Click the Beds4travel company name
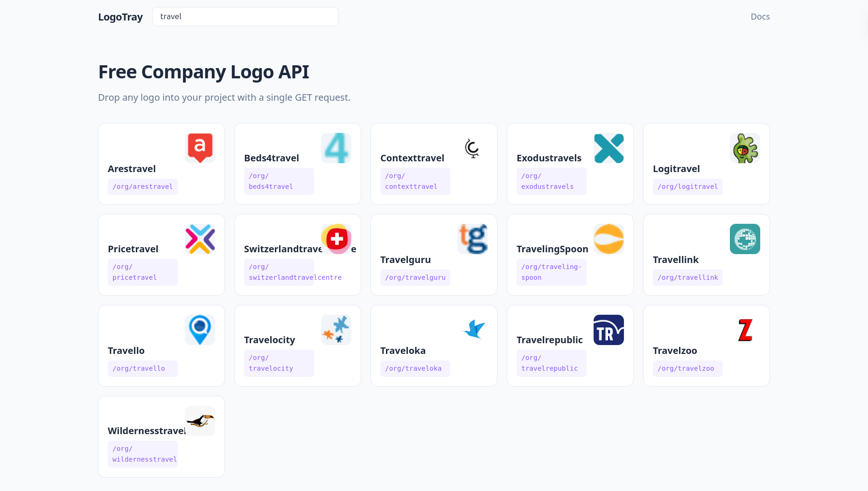Image resolution: width=868 pixels, height=491 pixels. point(272,158)
